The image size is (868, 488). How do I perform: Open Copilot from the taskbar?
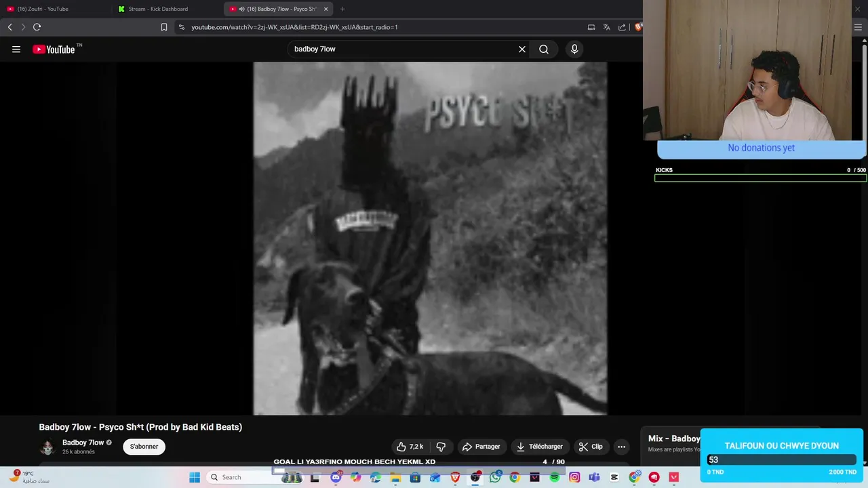point(355,477)
